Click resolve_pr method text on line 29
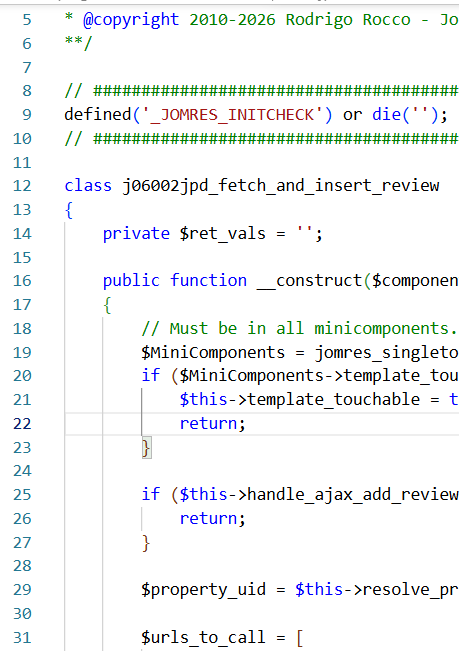The width and height of the screenshot is (459, 651). (410, 590)
